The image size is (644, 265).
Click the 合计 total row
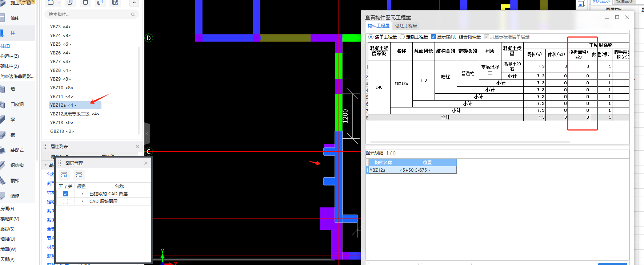click(499, 118)
